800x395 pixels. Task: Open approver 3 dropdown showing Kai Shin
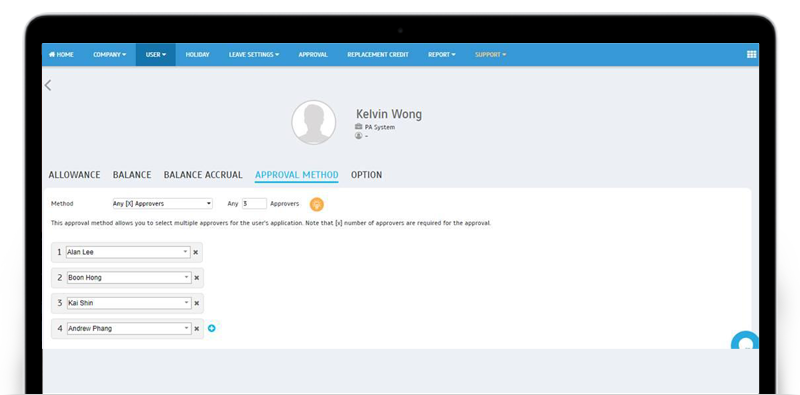click(x=129, y=303)
